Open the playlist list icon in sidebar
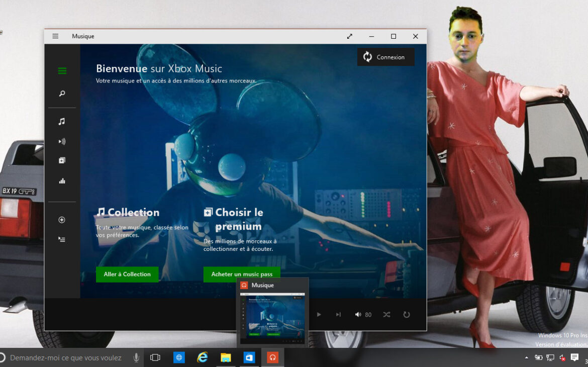 click(x=62, y=239)
